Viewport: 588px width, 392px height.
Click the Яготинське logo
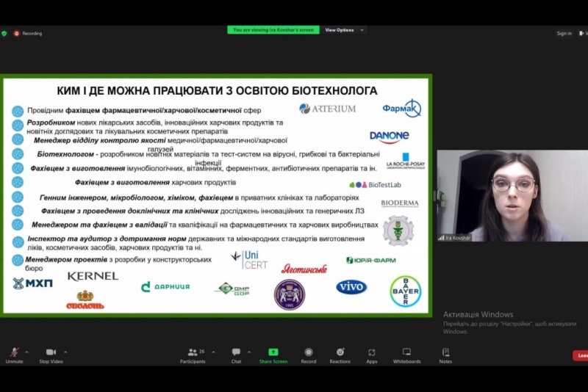(x=304, y=269)
